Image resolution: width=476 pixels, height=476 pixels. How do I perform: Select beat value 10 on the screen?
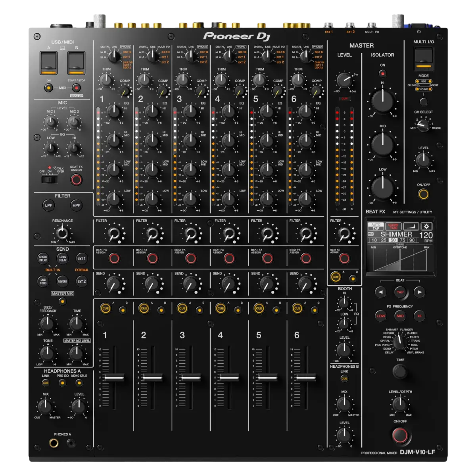pyautogui.click(x=374, y=240)
